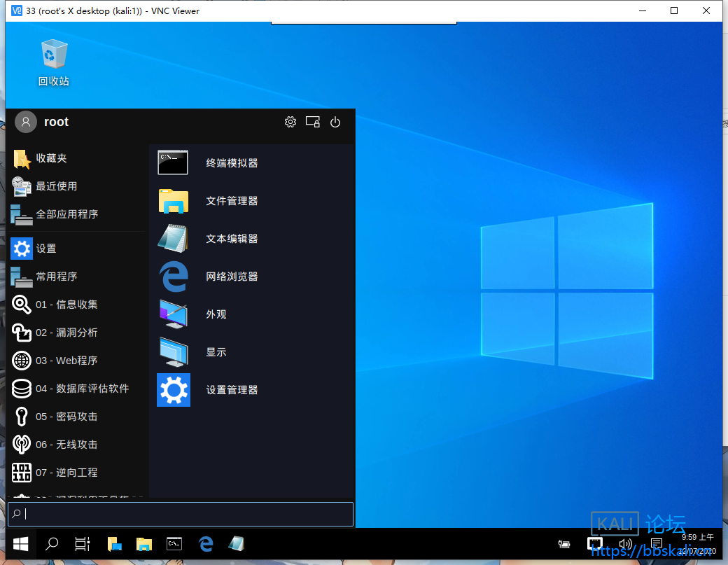The height and width of the screenshot is (565, 728).
Task: Expand the 05 - 密码攻击 category
Action: point(66,417)
